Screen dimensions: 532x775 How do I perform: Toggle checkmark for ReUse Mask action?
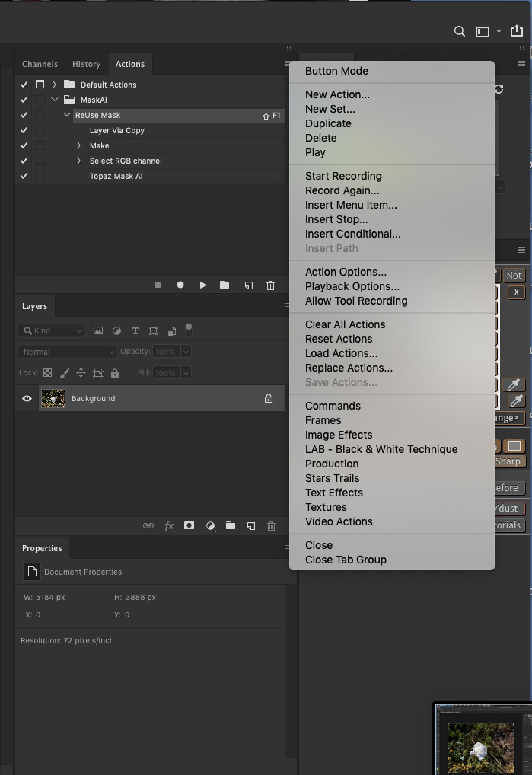24,115
